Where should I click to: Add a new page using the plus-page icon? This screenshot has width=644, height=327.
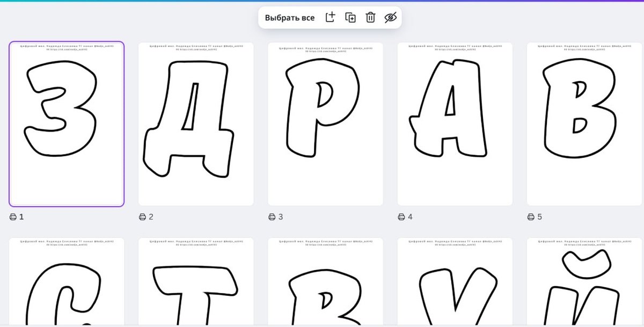[x=330, y=17]
